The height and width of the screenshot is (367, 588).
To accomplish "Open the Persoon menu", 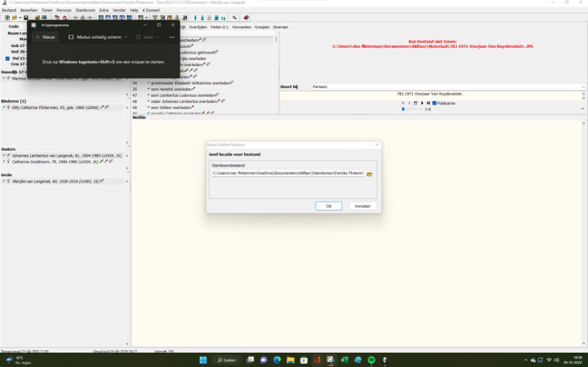I will pyautogui.click(x=63, y=10).
